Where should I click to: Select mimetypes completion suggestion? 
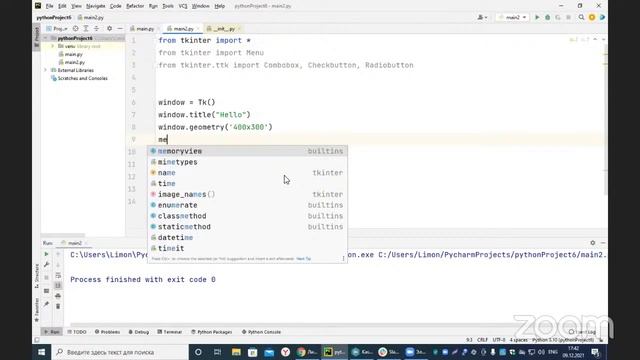coord(247,162)
